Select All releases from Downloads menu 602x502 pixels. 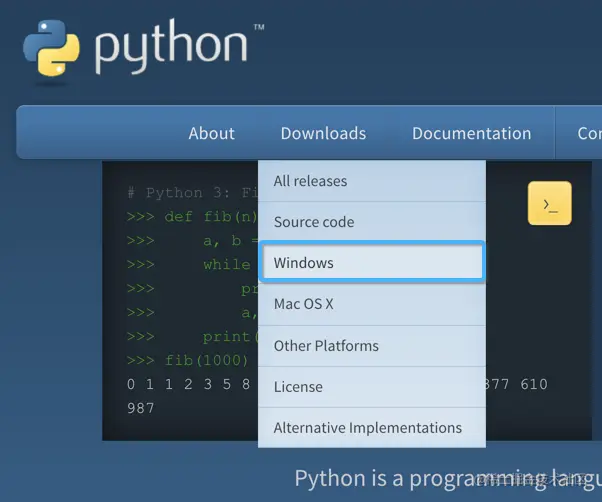tap(372, 181)
